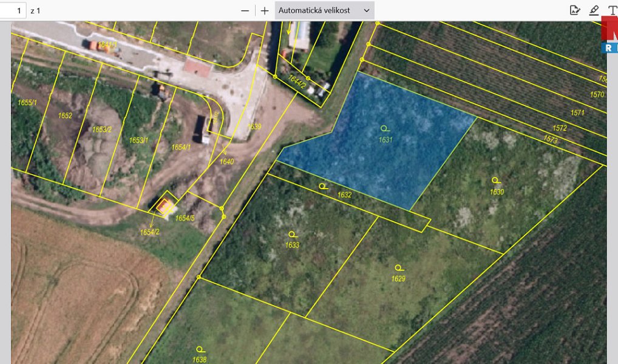Click parcel label 1644/2
The height and width of the screenshot is (364, 618).
(296, 82)
